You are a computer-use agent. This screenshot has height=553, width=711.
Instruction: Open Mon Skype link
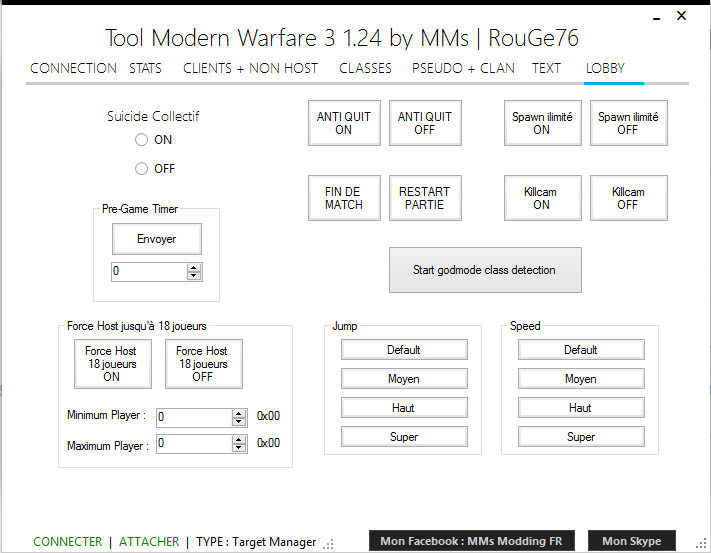click(x=632, y=541)
